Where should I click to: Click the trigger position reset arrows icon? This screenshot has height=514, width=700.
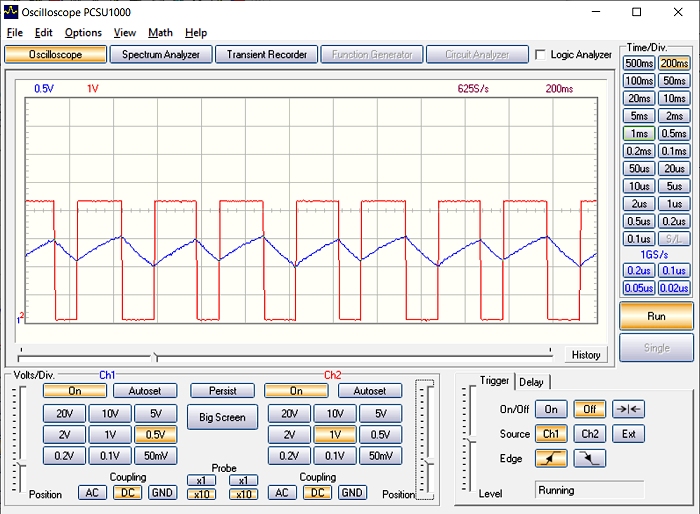[628, 409]
